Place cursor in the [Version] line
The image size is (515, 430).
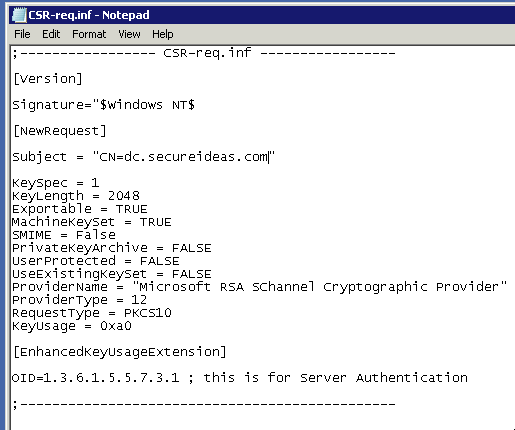coord(48,79)
